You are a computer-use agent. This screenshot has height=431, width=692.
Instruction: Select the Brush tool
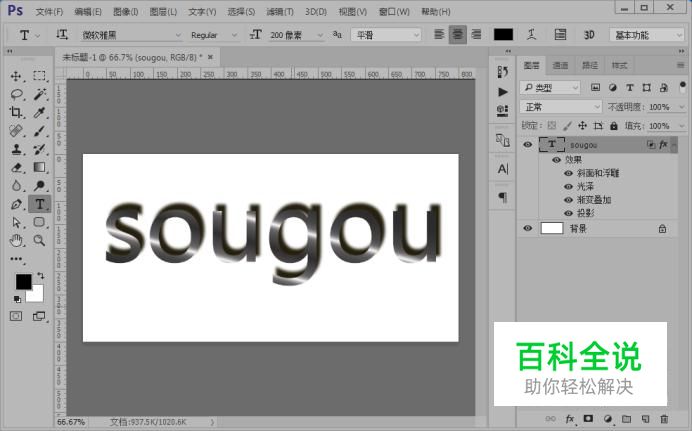pos(39,131)
